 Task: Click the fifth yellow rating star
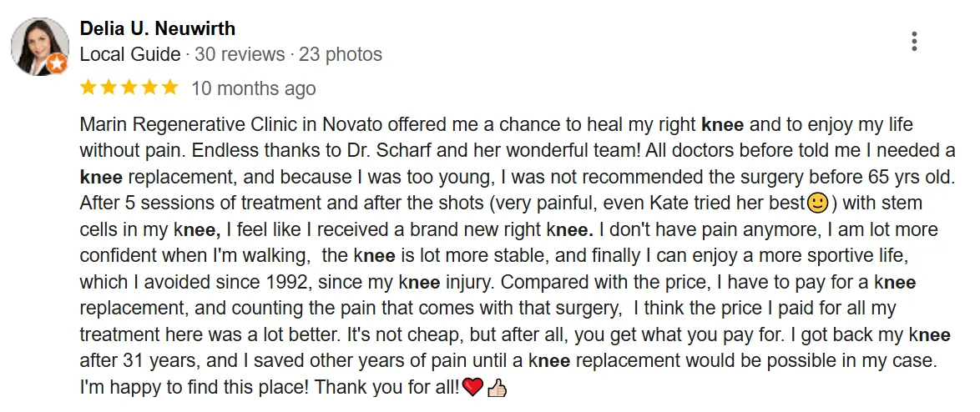pyautogui.click(x=170, y=88)
